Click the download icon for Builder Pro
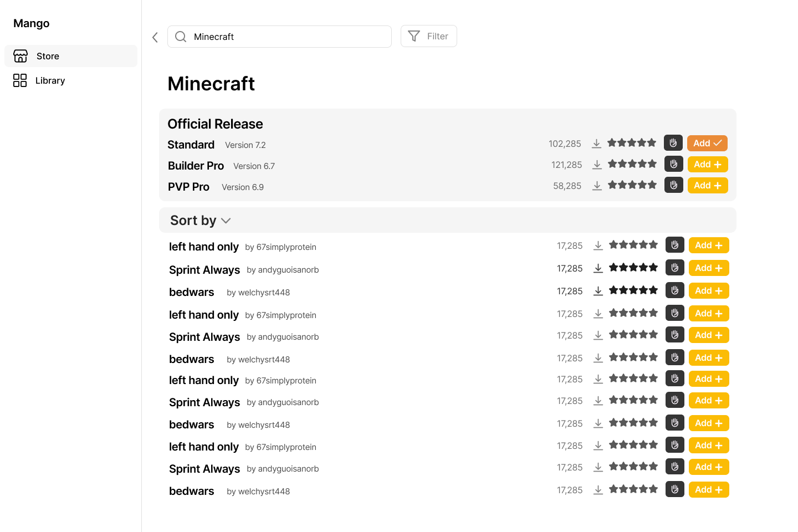The width and height of the screenshot is (798, 532). (x=597, y=165)
